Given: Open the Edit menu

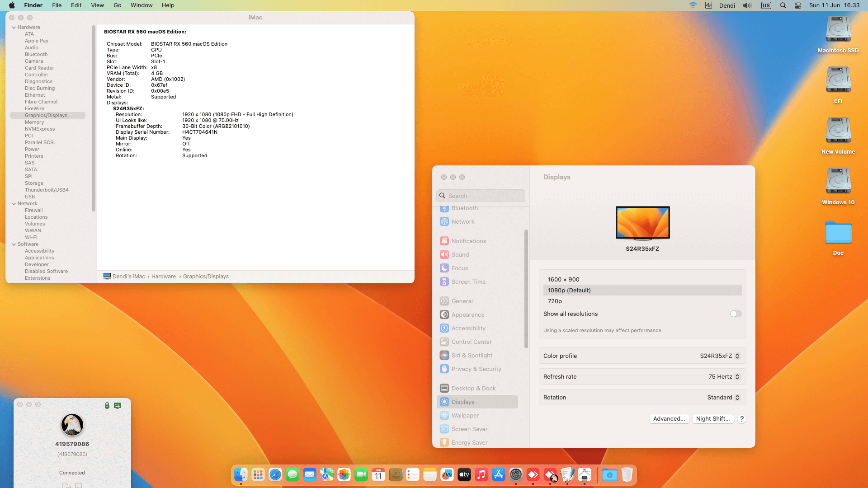Looking at the screenshot, I should 76,5.
